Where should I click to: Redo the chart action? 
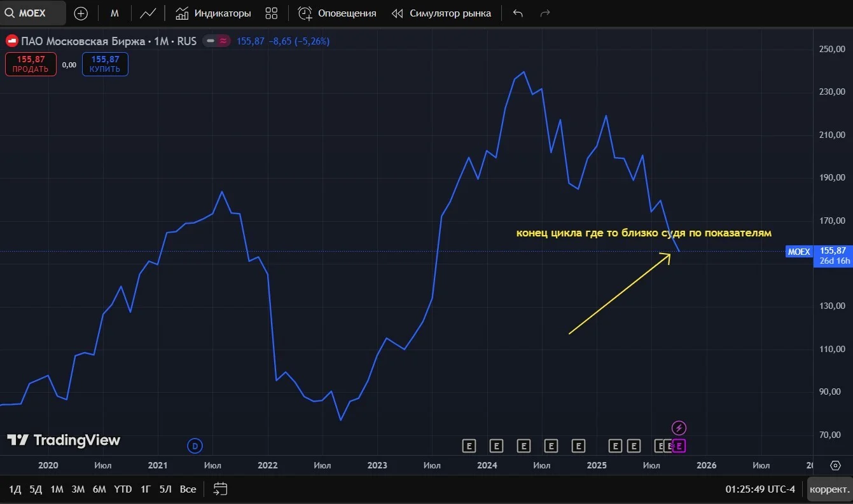pyautogui.click(x=544, y=13)
